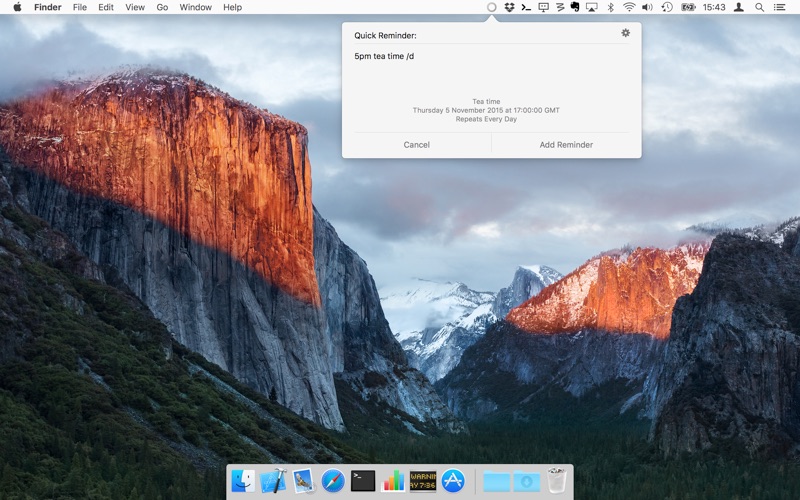The width and height of the screenshot is (800, 500).
Task: Open the App Store from the Dock
Action: pyautogui.click(x=453, y=481)
